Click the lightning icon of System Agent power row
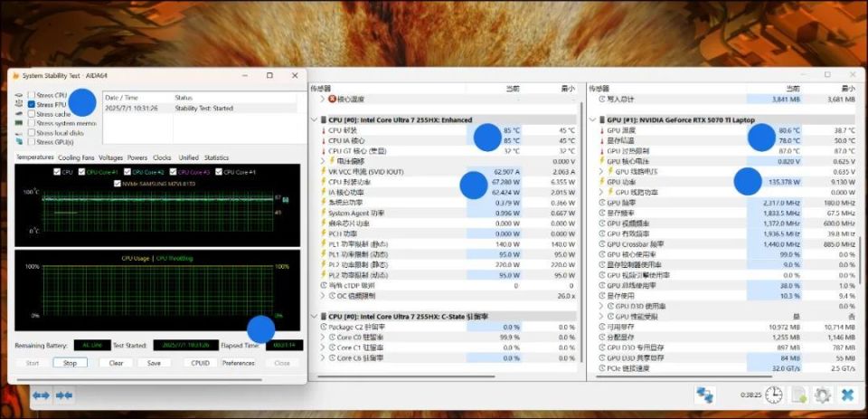 coord(324,213)
